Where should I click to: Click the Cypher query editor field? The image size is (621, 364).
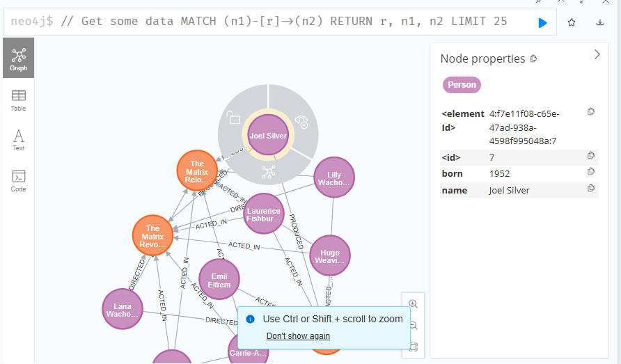click(x=280, y=22)
